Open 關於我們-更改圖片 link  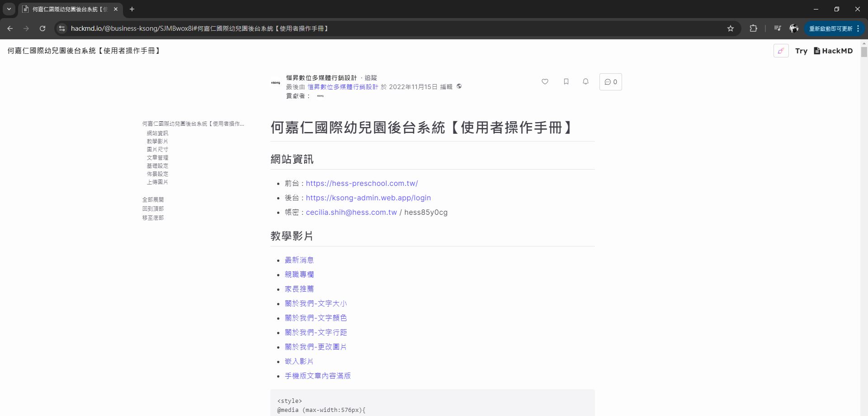click(x=316, y=347)
